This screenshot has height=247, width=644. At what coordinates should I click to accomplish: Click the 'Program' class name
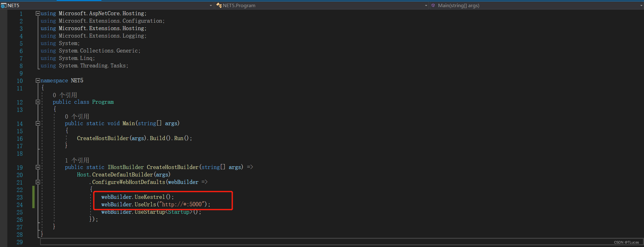pos(103,102)
